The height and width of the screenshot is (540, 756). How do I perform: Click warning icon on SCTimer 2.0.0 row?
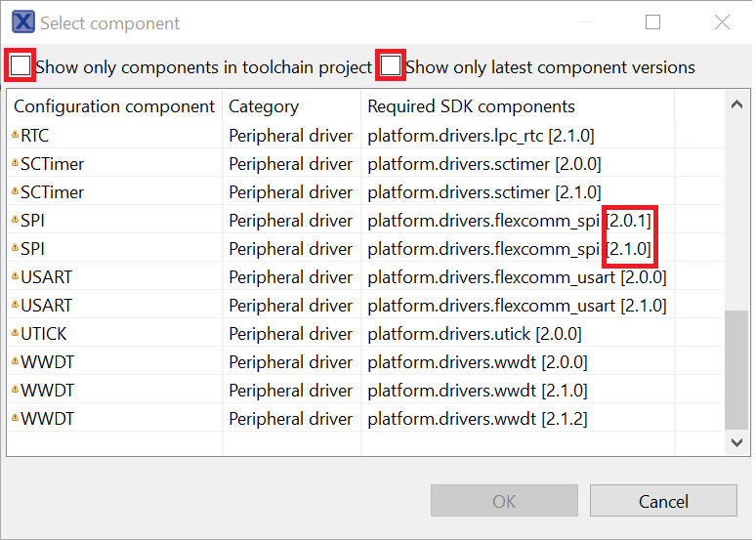[x=15, y=163]
